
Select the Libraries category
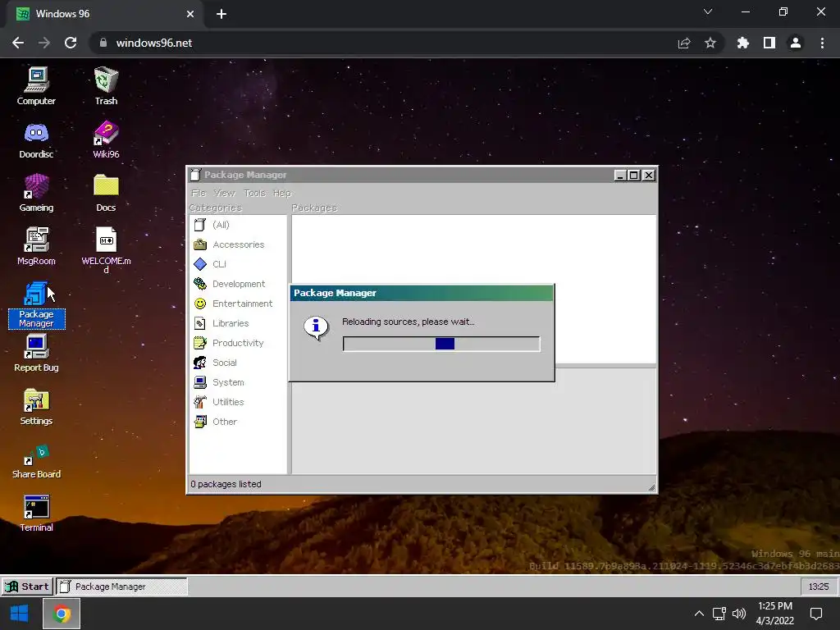pyautogui.click(x=238, y=323)
